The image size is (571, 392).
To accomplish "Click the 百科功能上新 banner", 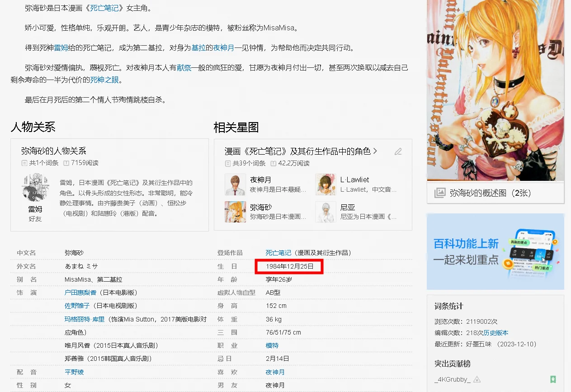I will pyautogui.click(x=495, y=251).
